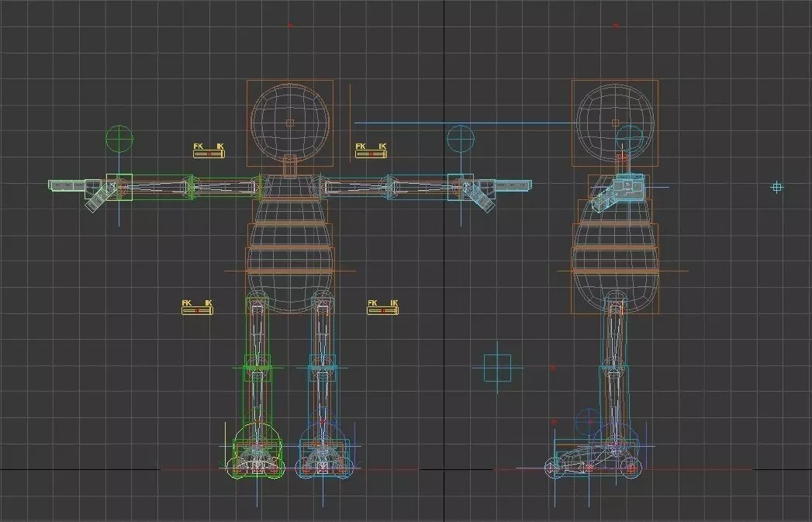Viewport: 812px width, 522px height.
Task: Select the neck control box under the head
Action: (x=290, y=165)
